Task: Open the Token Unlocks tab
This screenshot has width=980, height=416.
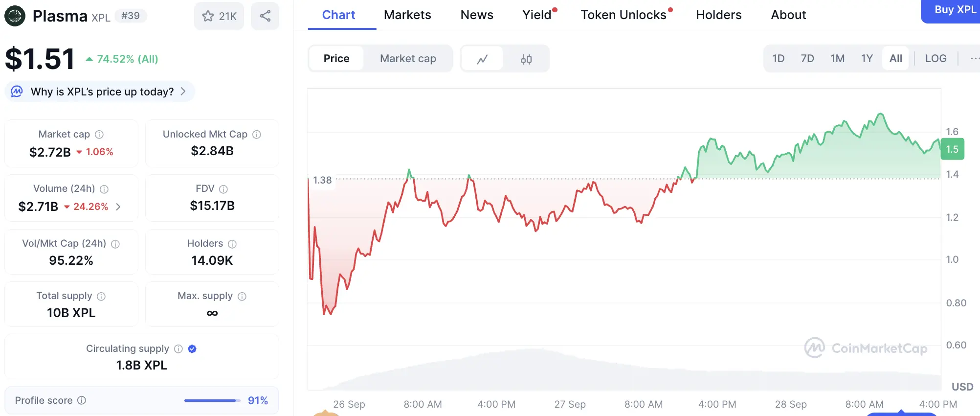Action: pos(623,15)
